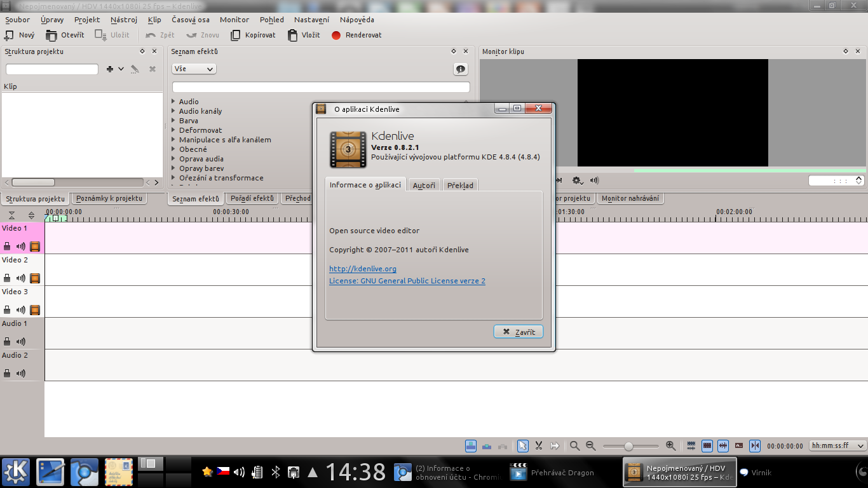The width and height of the screenshot is (868, 488).
Task: Click the Bluetooth tray icon
Action: [276, 472]
